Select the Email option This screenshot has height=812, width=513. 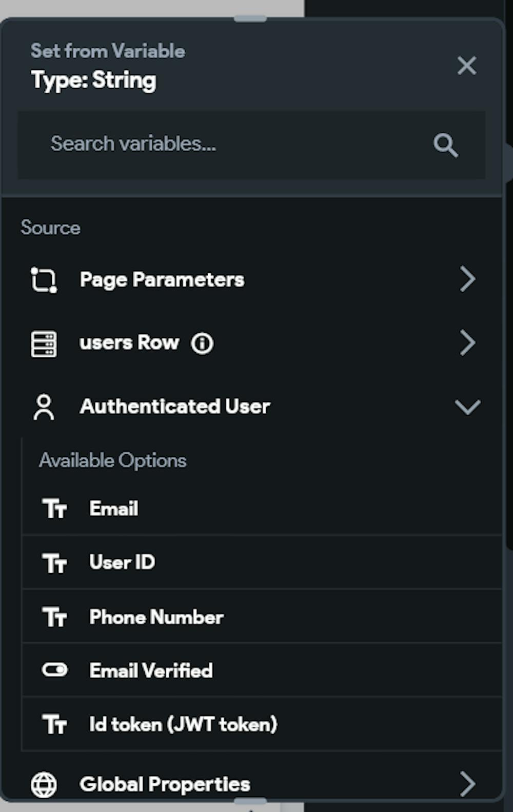pos(114,509)
